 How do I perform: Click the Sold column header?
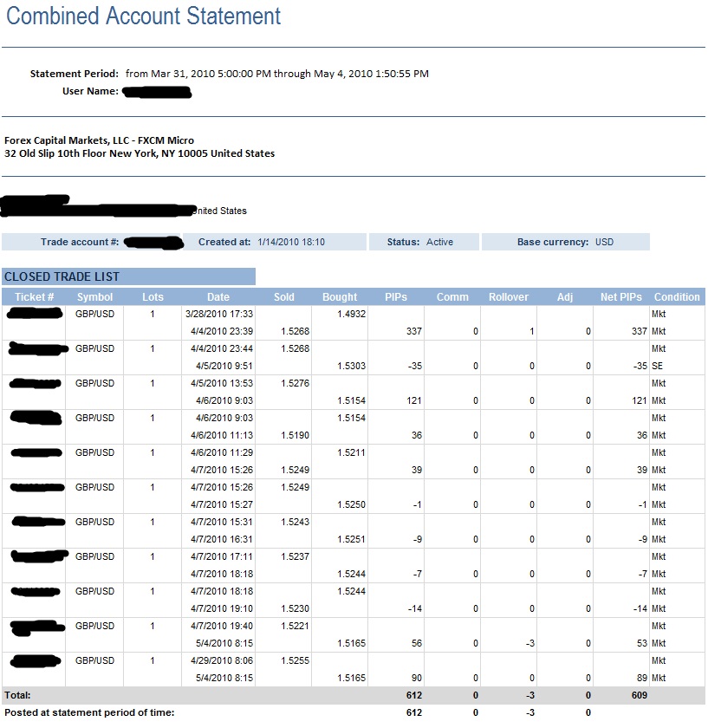tap(283, 297)
